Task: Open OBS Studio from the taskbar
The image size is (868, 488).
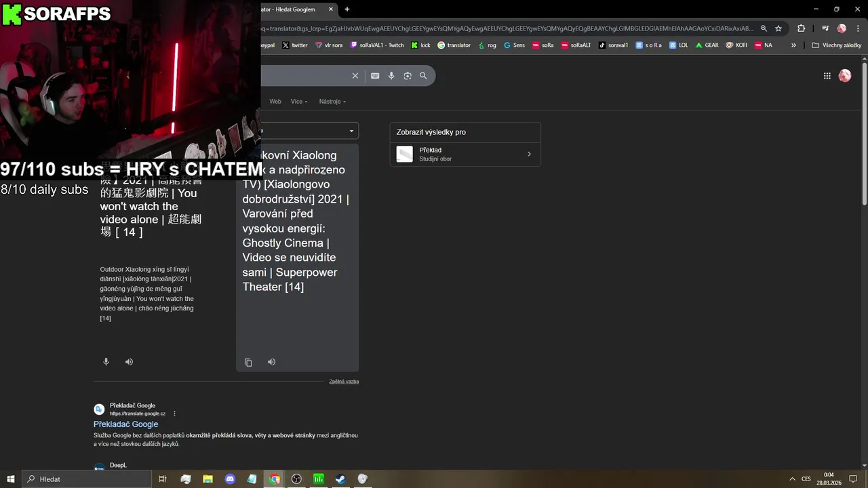Action: [296, 479]
